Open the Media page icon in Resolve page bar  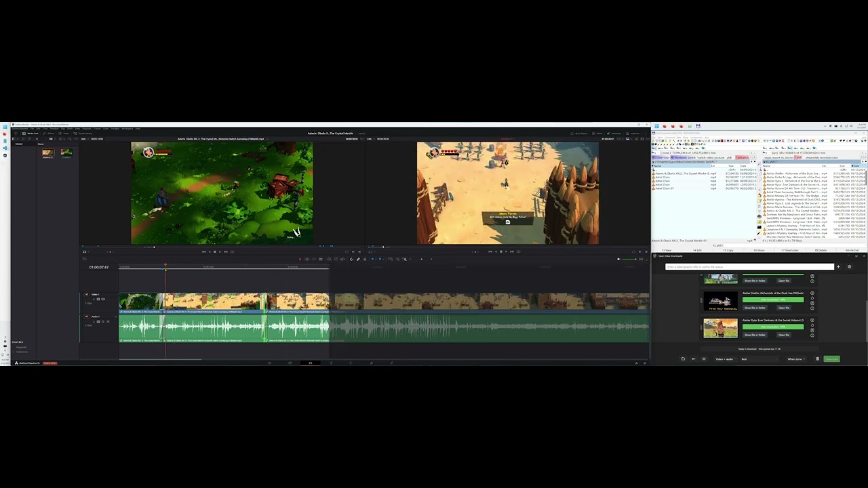point(269,363)
